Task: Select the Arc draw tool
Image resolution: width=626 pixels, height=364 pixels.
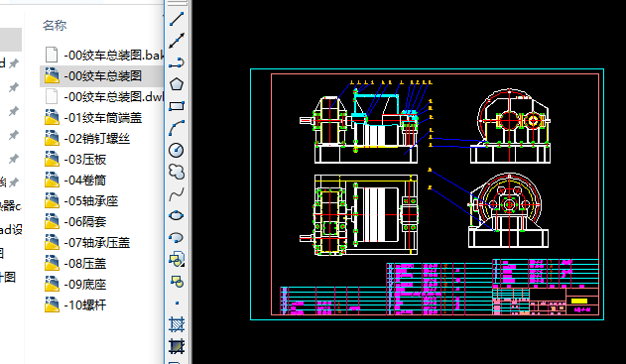Action: click(177, 128)
